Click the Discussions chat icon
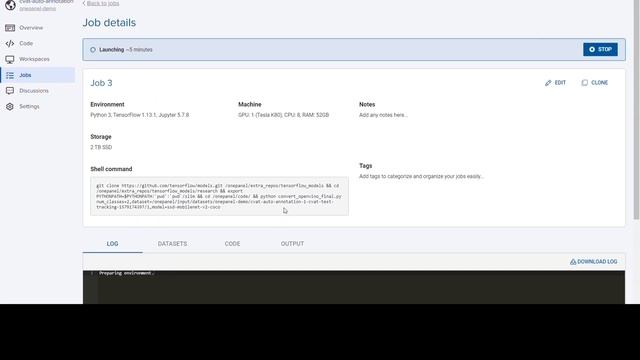Viewport: 640px width, 360px height. (x=10, y=91)
